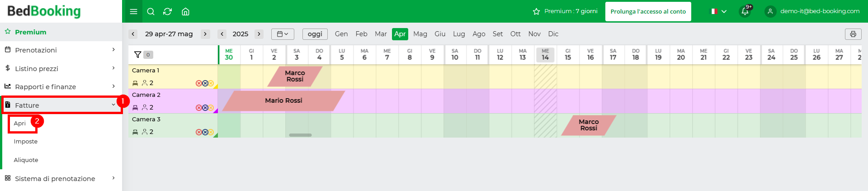Go to the home icon

(185, 11)
